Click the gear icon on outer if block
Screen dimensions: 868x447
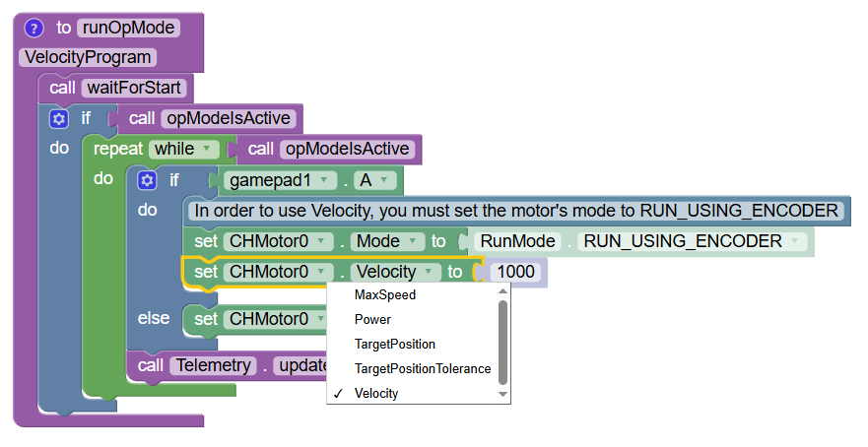[58, 118]
